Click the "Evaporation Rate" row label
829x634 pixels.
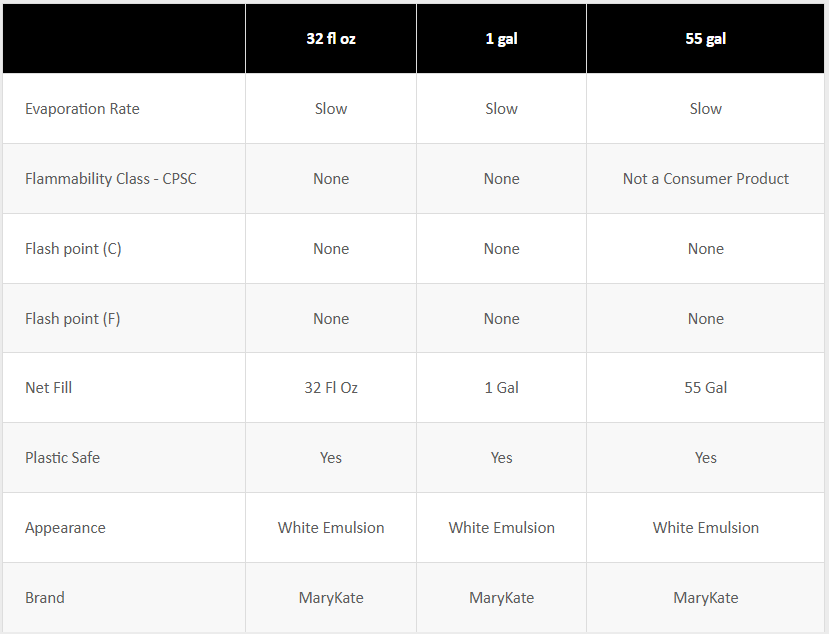coord(82,109)
